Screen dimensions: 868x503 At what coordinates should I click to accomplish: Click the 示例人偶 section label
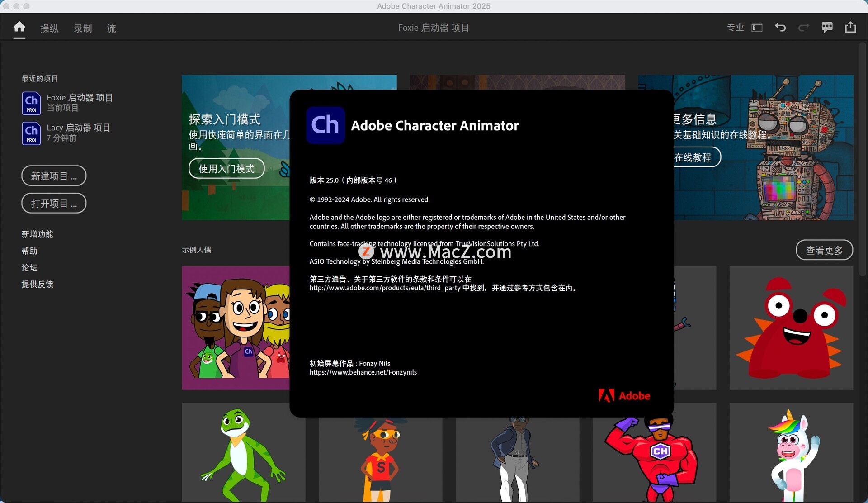pyautogui.click(x=196, y=250)
